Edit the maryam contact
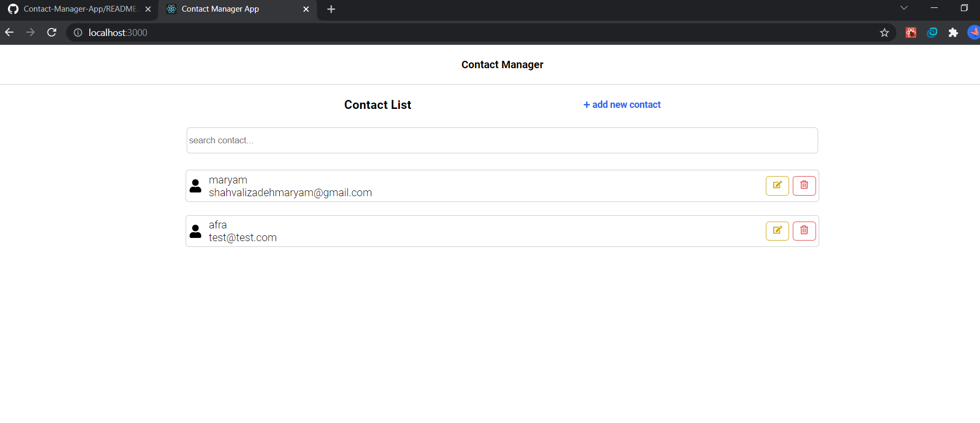Viewport: 980px width, 423px height. tap(777, 186)
